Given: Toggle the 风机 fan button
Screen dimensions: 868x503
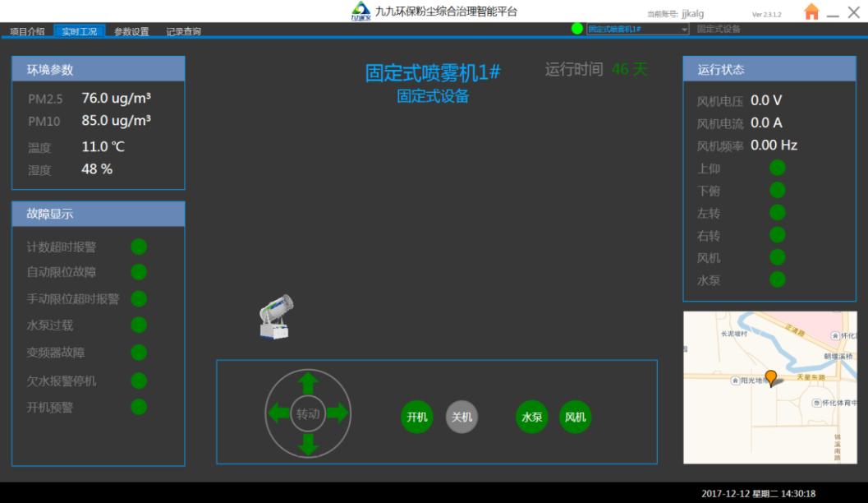Looking at the screenshot, I should pos(575,417).
